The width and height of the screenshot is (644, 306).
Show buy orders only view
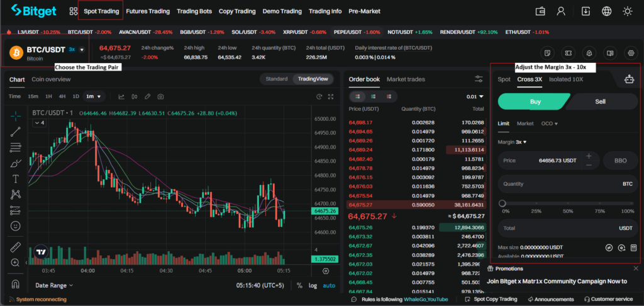373,97
